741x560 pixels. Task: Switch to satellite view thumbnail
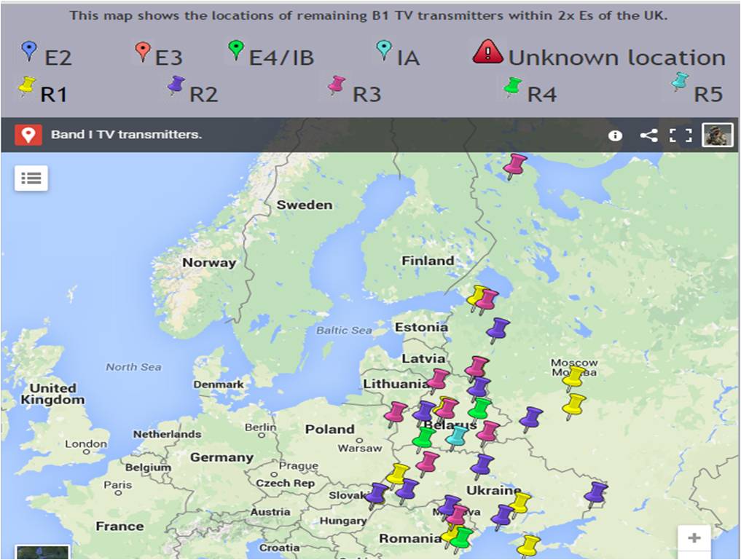point(42,553)
